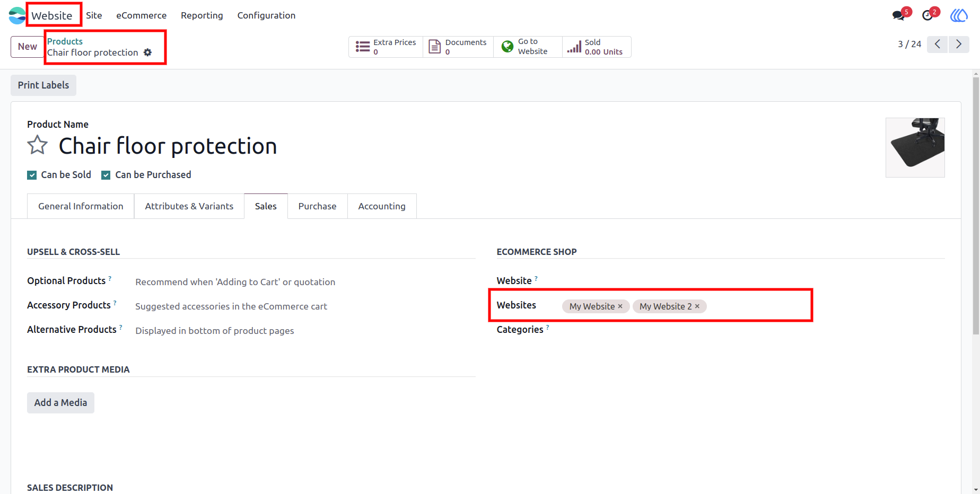Switch to Attributes & Variants tab
Screen dimensions: 980x494
(x=189, y=206)
